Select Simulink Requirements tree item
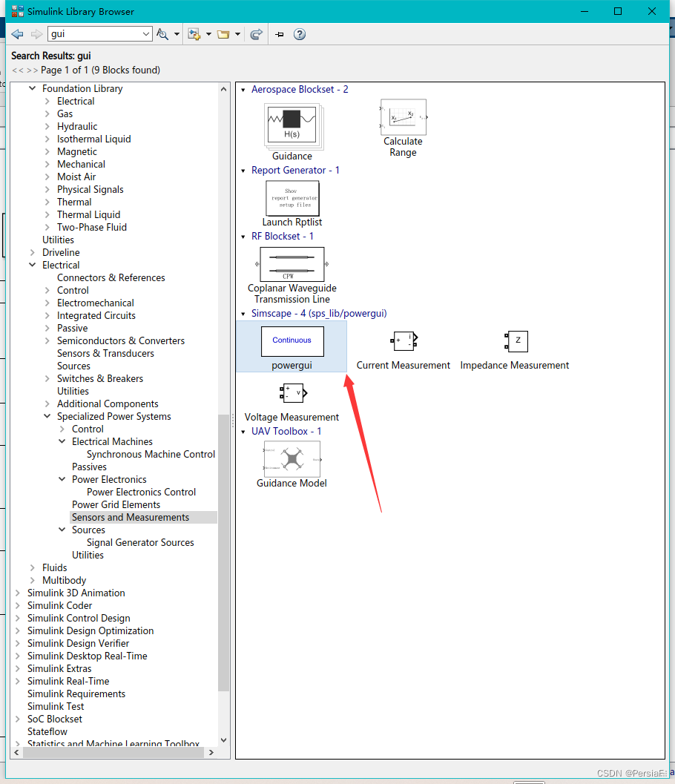 (x=76, y=694)
